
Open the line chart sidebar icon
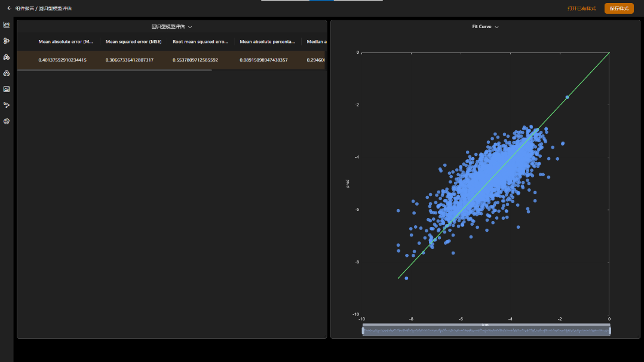pyautogui.click(x=7, y=25)
